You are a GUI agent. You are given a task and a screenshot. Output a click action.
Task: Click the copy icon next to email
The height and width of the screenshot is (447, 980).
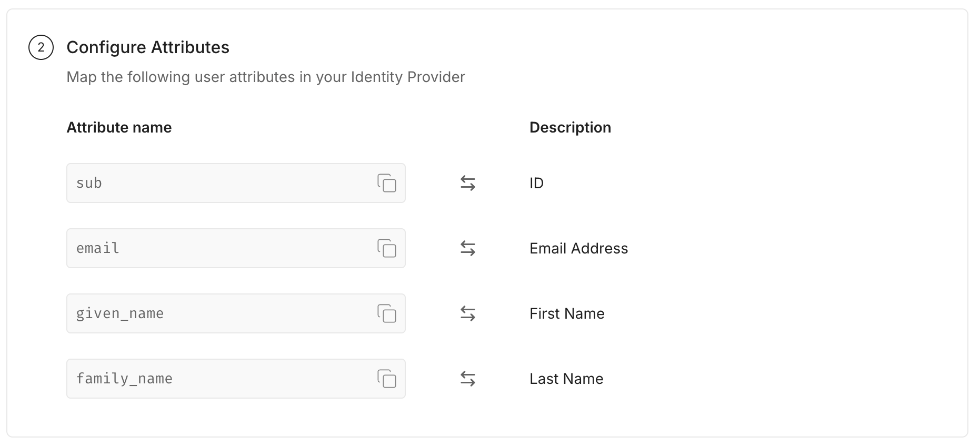click(x=387, y=248)
